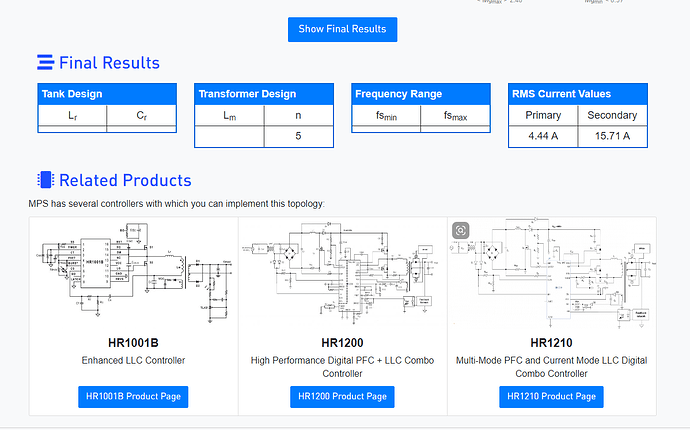
Task: Click the Final Results list icon
Action: [45, 62]
